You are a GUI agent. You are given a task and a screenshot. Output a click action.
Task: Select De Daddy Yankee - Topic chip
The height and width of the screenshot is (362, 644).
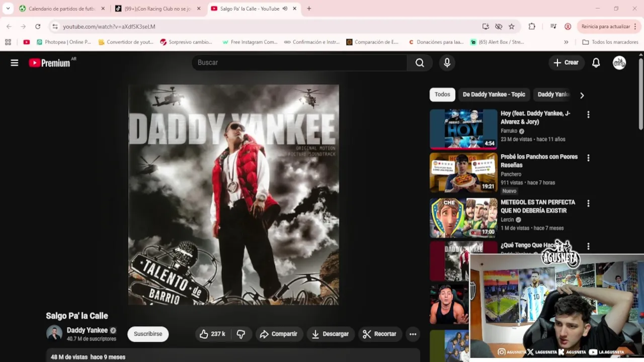coord(494,95)
